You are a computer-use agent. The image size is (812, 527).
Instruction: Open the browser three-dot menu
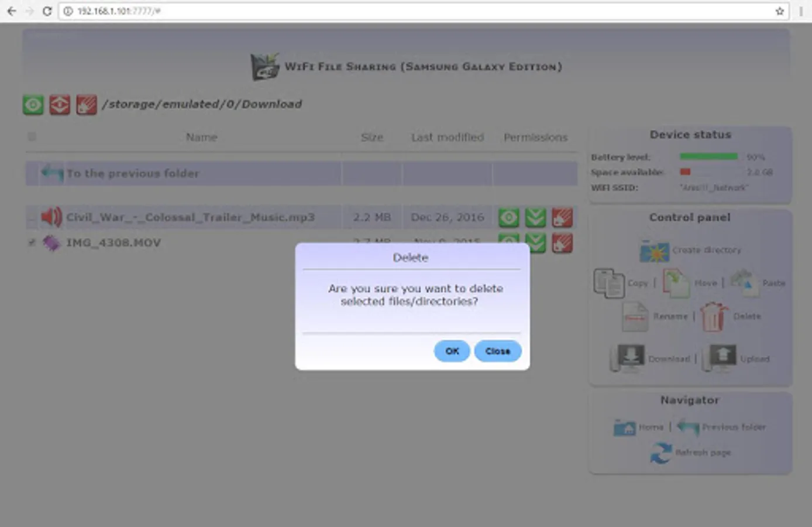[x=801, y=11]
